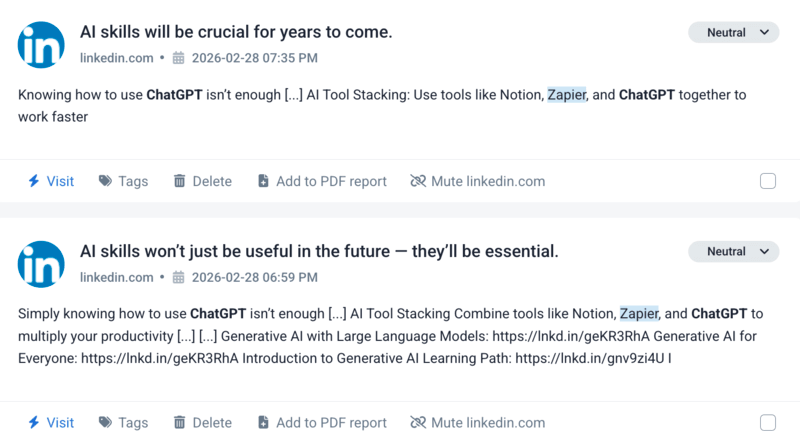The image size is (800, 442).
Task: Click the Tags icon in the first mention
Action: 105,181
